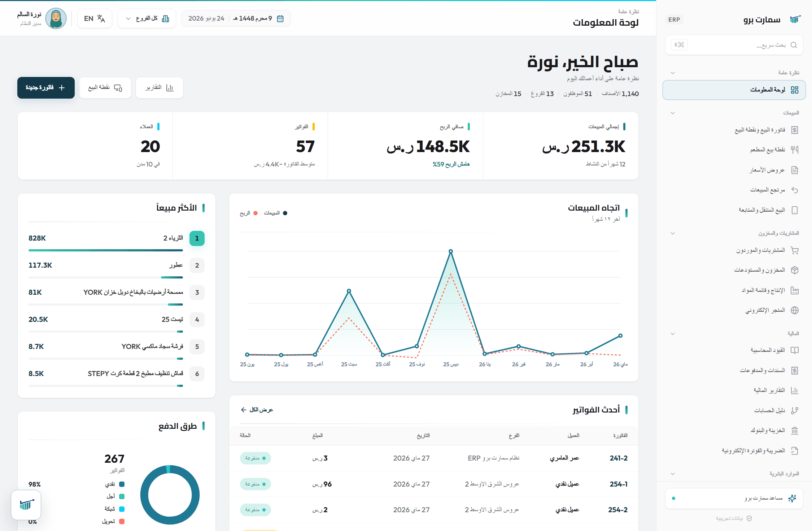Image resolution: width=812 pixels, height=531 pixels.
Task: Click the payment methods donut chart
Action: (170, 495)
